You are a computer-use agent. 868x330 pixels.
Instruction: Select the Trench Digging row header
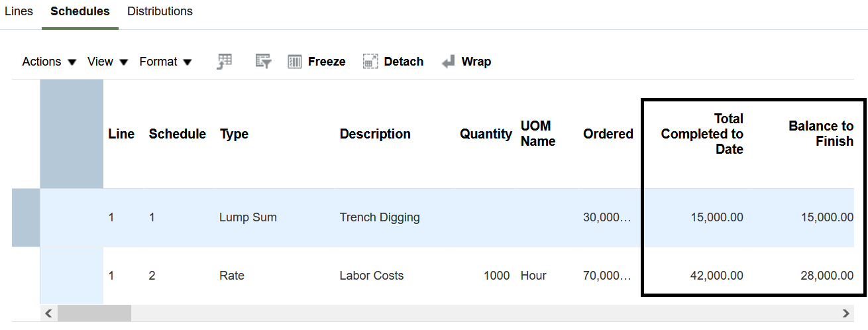coord(26,217)
